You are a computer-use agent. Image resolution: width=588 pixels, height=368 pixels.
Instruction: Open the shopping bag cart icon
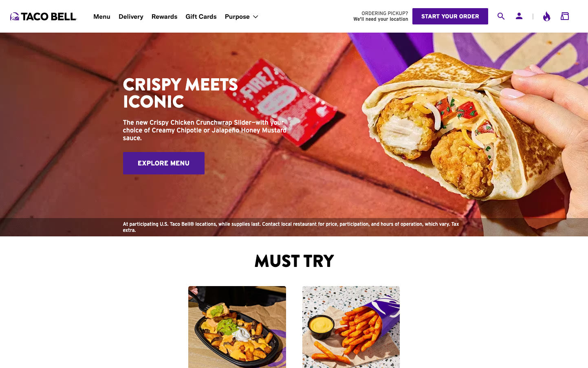pyautogui.click(x=565, y=16)
